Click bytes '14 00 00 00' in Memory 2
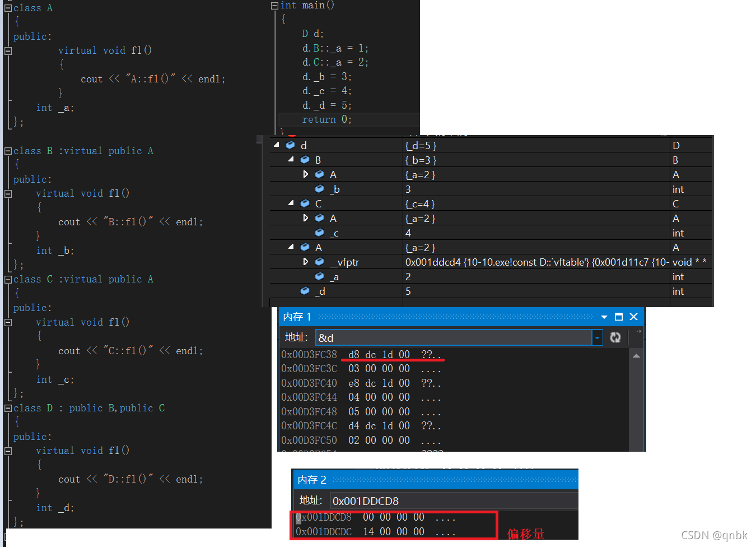The height and width of the screenshot is (547, 756). (x=394, y=531)
